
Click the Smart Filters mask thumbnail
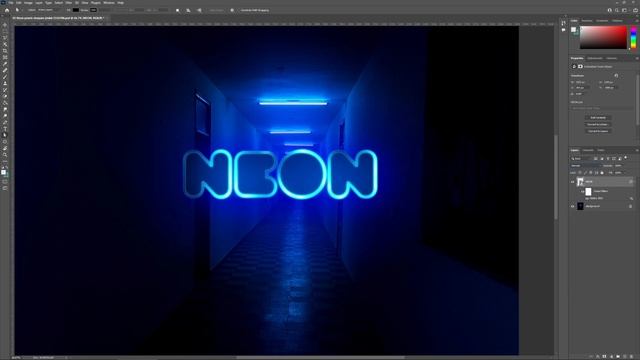[588, 191]
